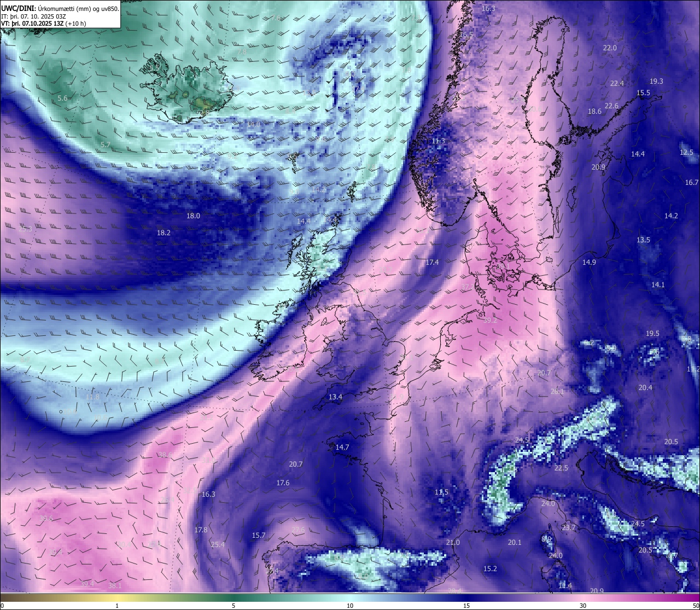The width and height of the screenshot is (700, 610).
Task: Click the 15.5 value in the upper right
Action: pos(643,93)
